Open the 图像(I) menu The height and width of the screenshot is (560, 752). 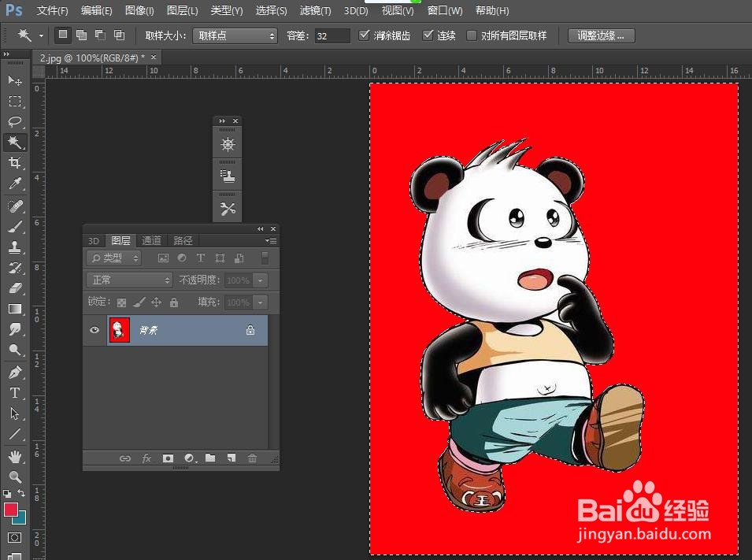coord(139,10)
